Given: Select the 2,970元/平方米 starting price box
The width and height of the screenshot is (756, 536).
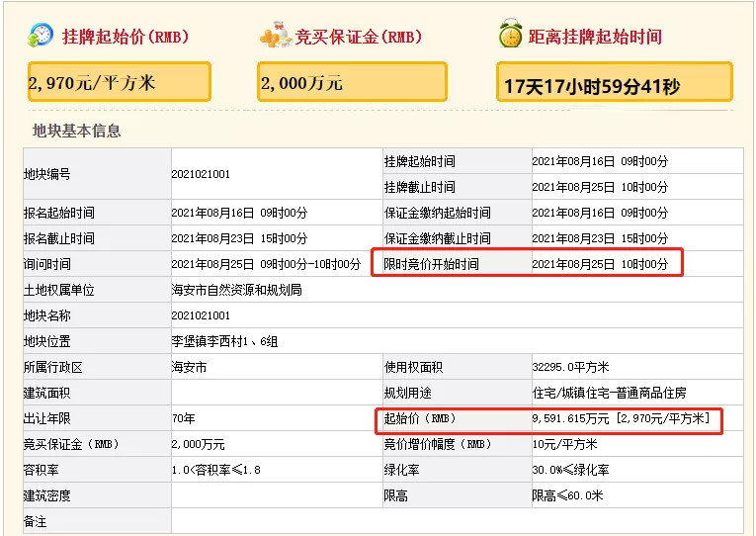Looking at the screenshot, I should [x=120, y=82].
